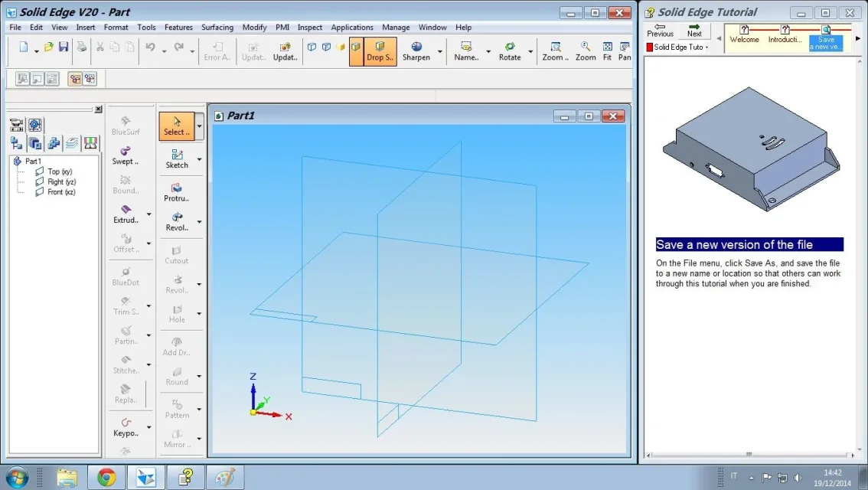
Task: Open the Undo history dropdown arrow
Action: 165,51
